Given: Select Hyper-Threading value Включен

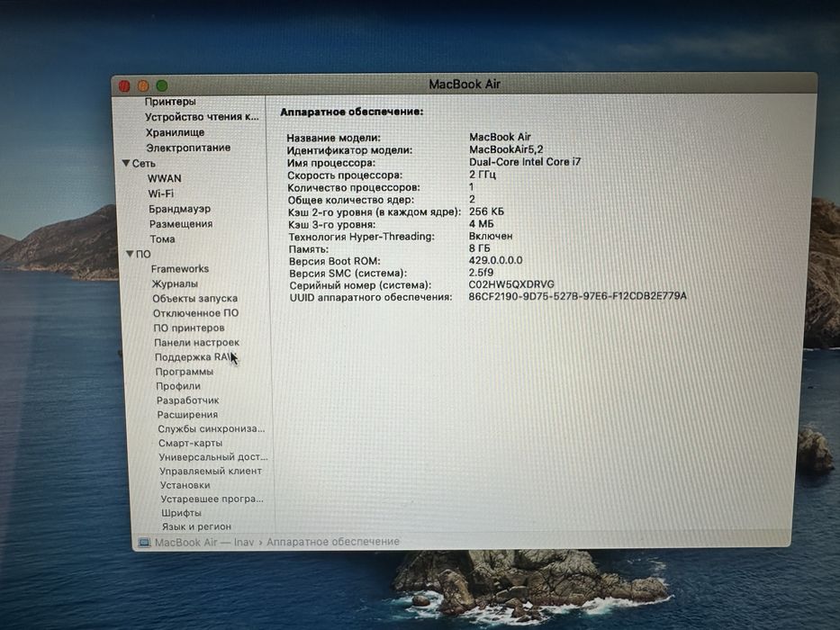Looking at the screenshot, I should tap(490, 236).
